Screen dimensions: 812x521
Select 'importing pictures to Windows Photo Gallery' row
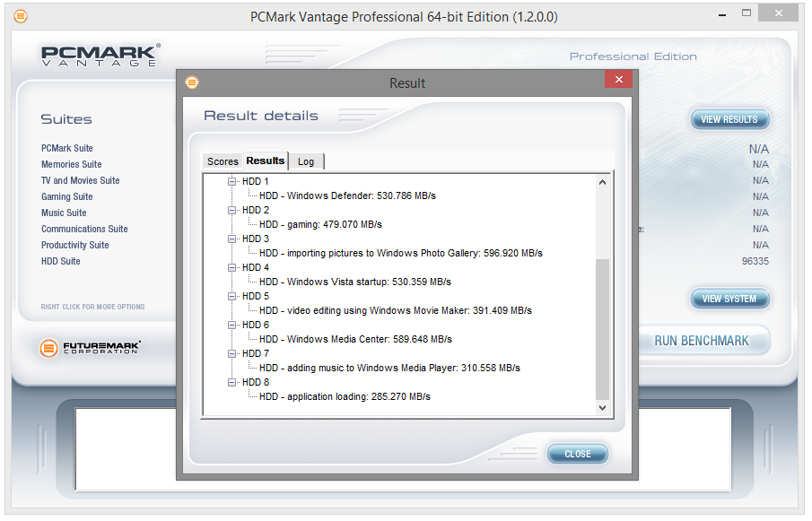pyautogui.click(x=401, y=254)
